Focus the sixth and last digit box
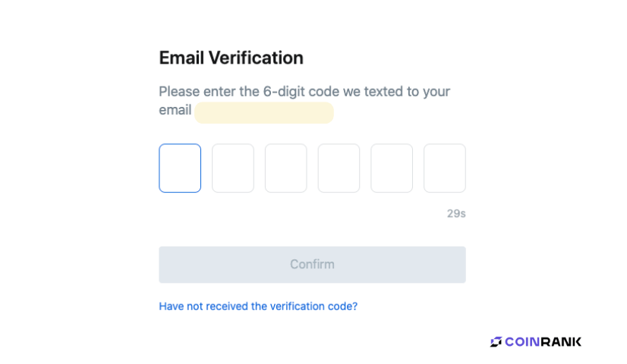This screenshot has width=627, height=364. click(445, 168)
